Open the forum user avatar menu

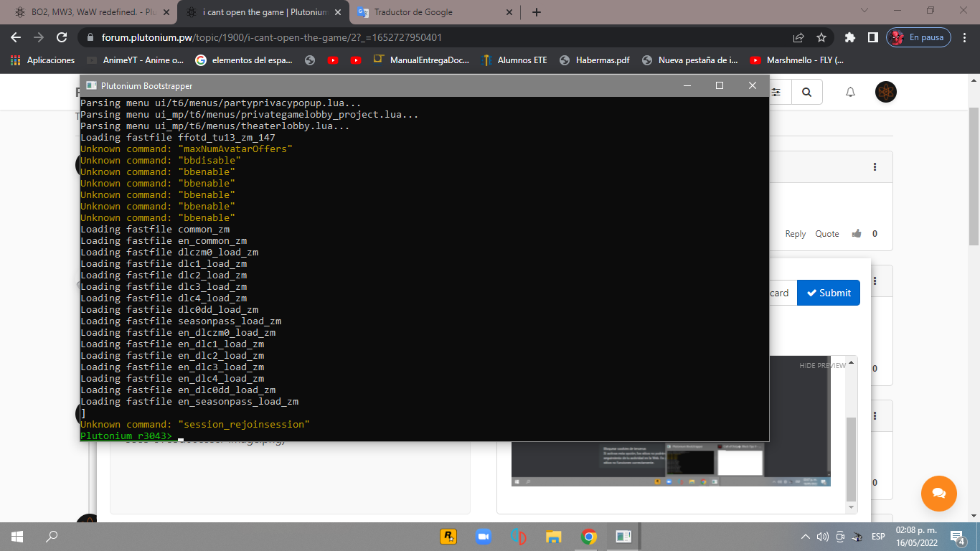[x=886, y=92]
